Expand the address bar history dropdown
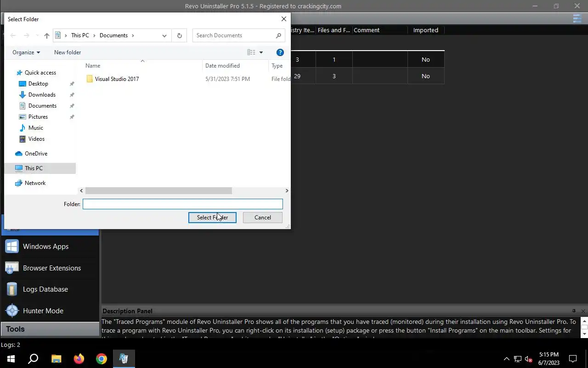 pos(164,35)
